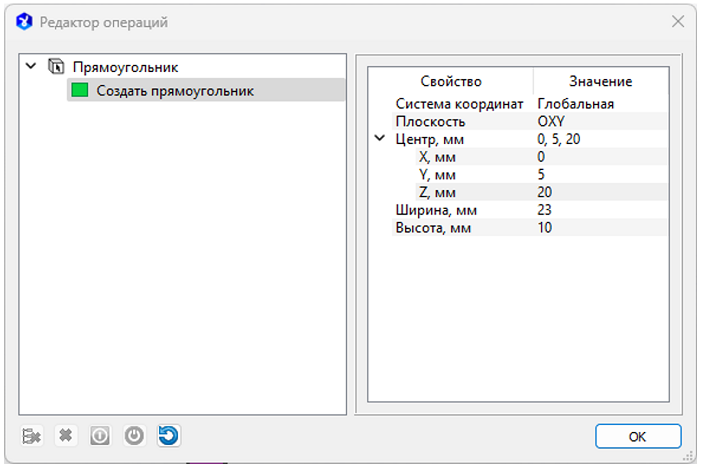This screenshot has height=468, width=703.
Task: Collapse the Центр, мм property group
Action: (x=379, y=139)
